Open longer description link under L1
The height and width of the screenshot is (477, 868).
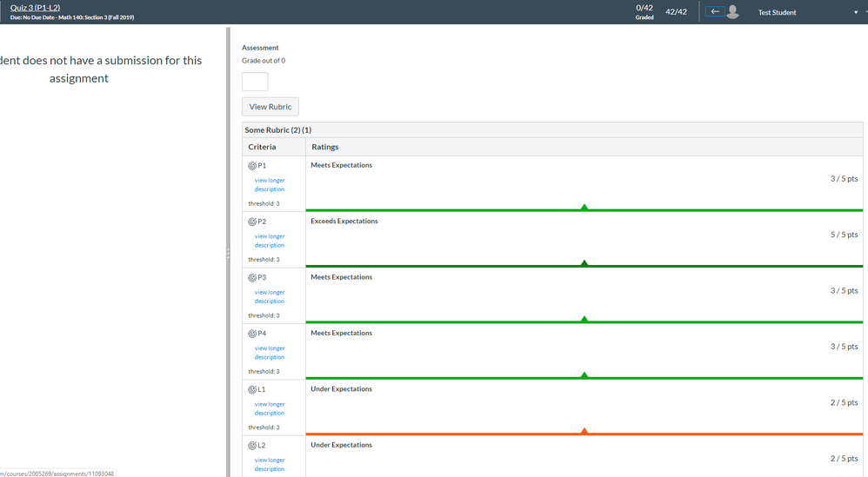click(270, 408)
